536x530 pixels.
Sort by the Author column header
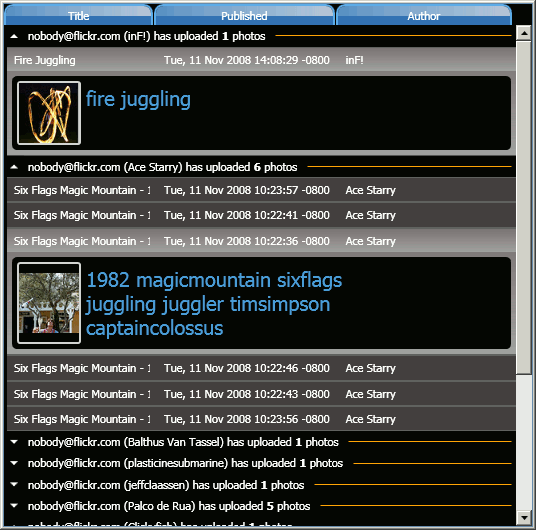[x=424, y=15]
